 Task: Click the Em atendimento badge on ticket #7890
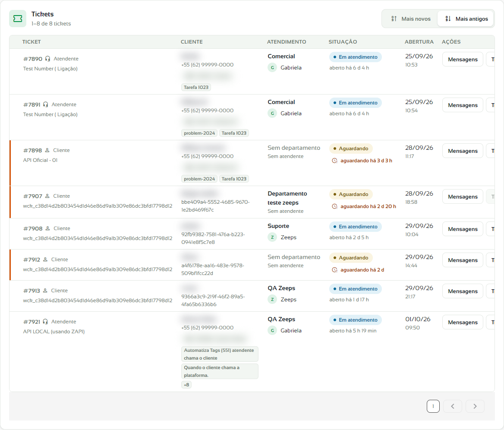click(355, 57)
